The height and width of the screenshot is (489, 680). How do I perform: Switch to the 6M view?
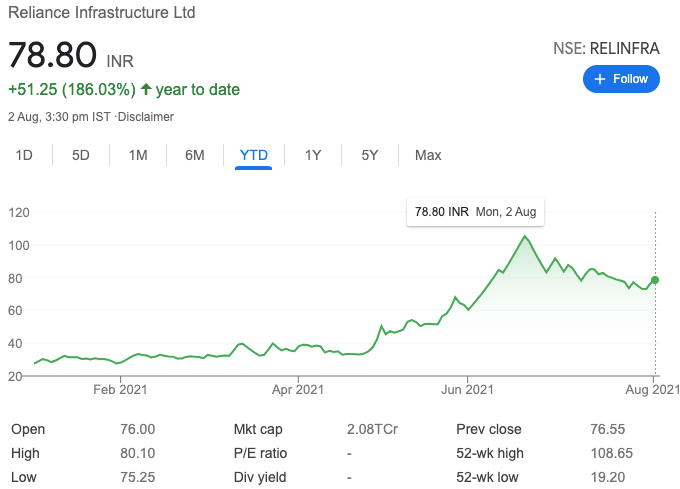(x=195, y=155)
